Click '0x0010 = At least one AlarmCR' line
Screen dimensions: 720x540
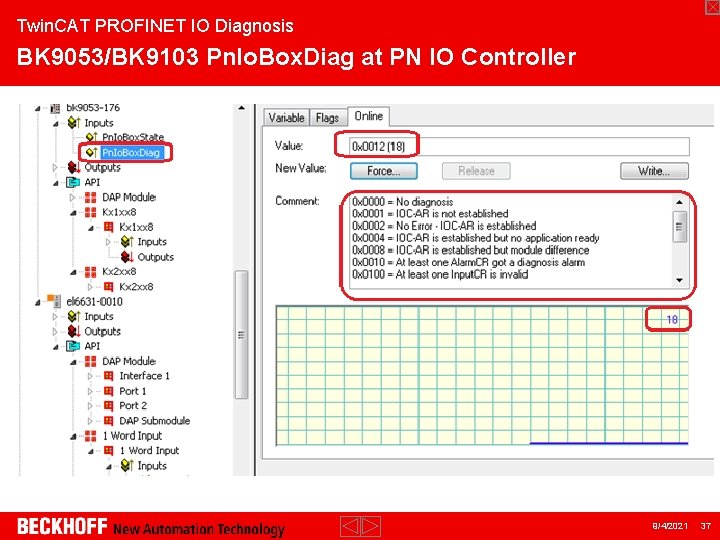click(468, 262)
